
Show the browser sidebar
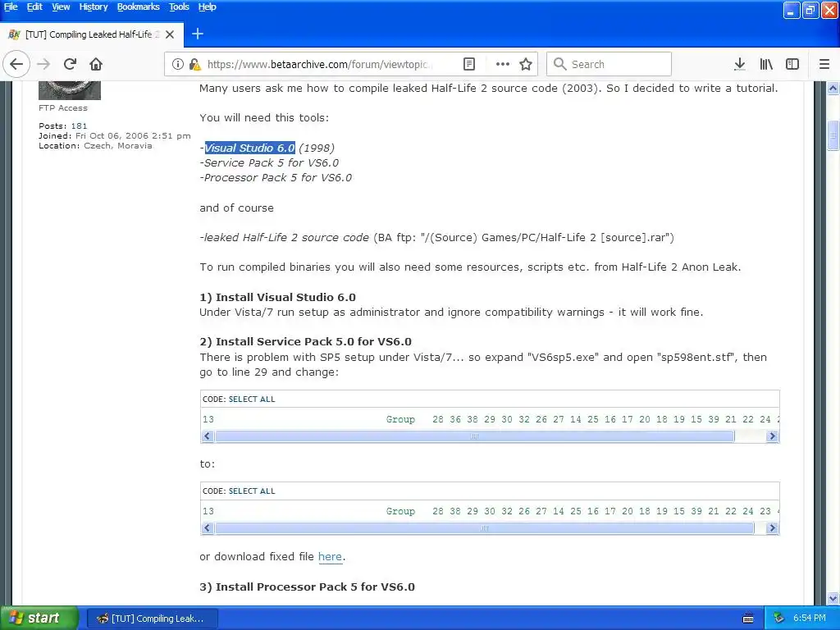coord(792,64)
